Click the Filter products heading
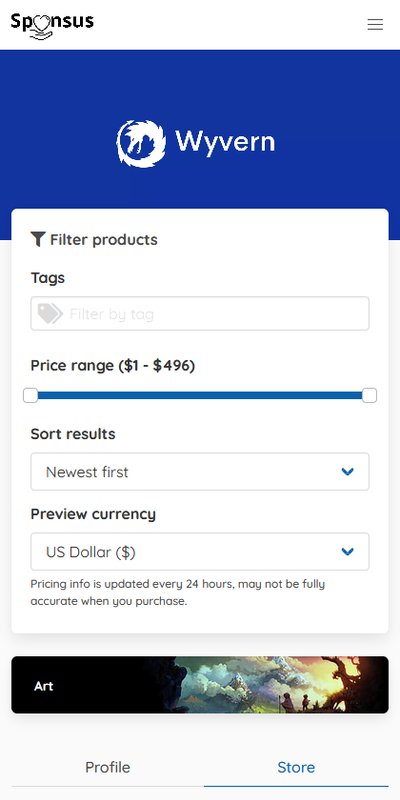Screen dimensions: 400x800 point(94,240)
